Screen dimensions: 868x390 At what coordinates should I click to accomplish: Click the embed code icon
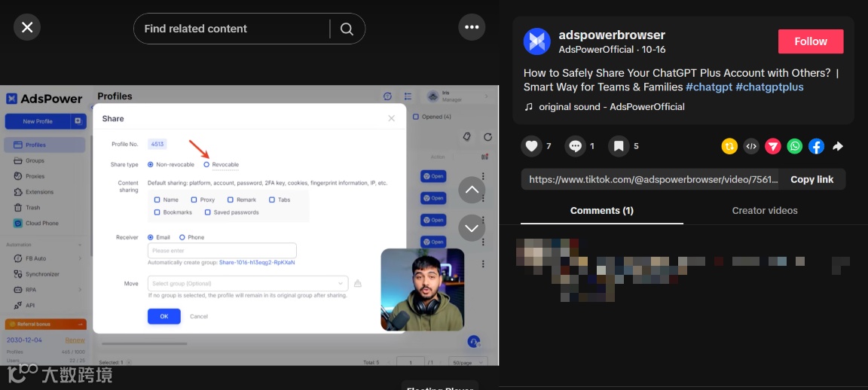coord(751,146)
